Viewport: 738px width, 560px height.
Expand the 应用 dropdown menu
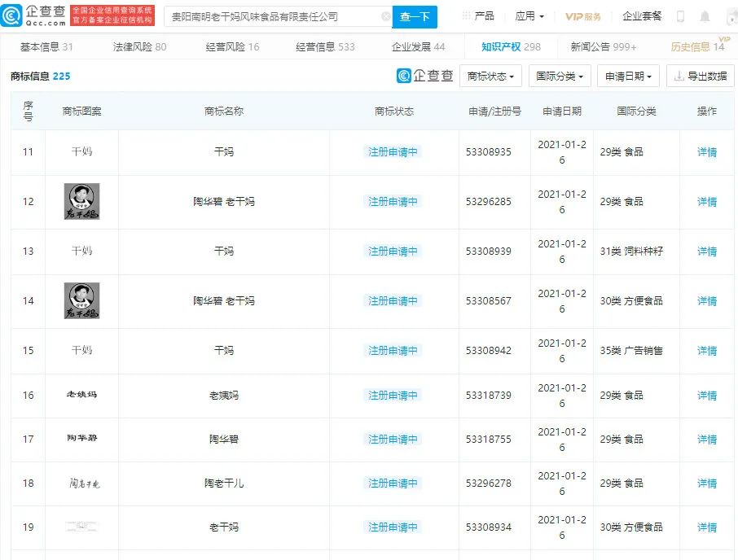(529, 16)
